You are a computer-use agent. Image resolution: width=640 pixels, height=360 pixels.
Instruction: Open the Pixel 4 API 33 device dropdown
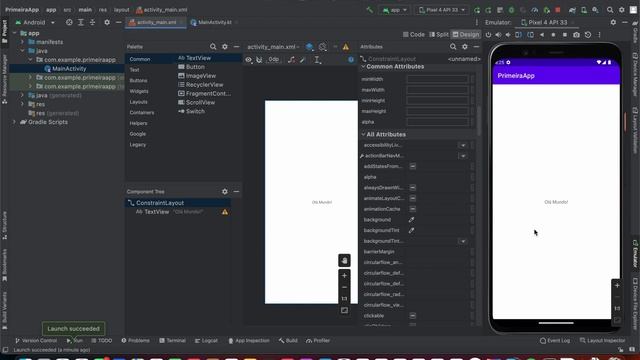pyautogui.click(x=441, y=10)
